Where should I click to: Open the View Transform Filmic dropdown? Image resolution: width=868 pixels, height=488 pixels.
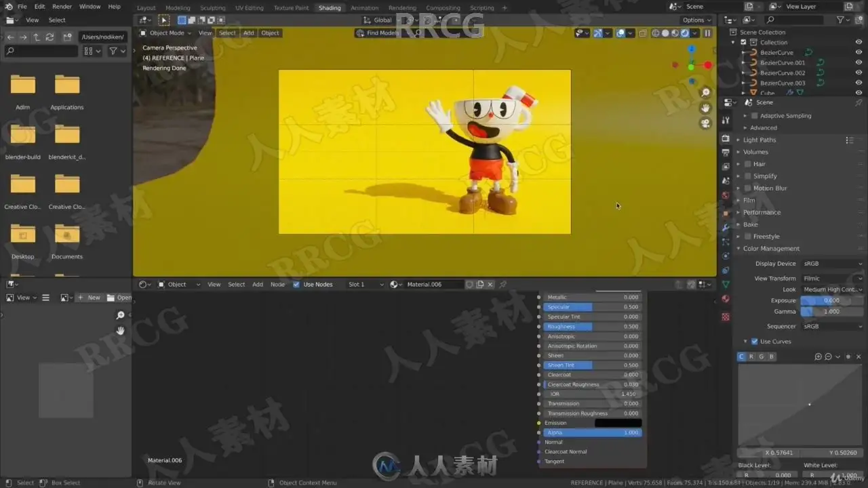[832, 279]
